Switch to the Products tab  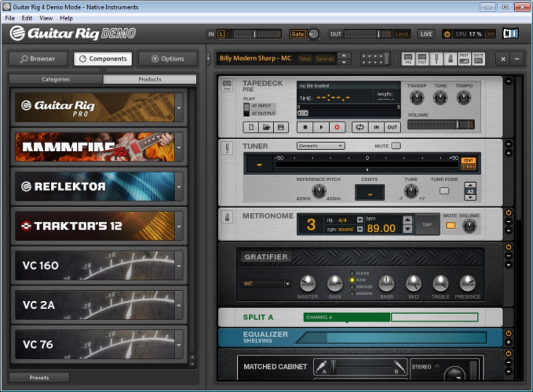tap(150, 79)
